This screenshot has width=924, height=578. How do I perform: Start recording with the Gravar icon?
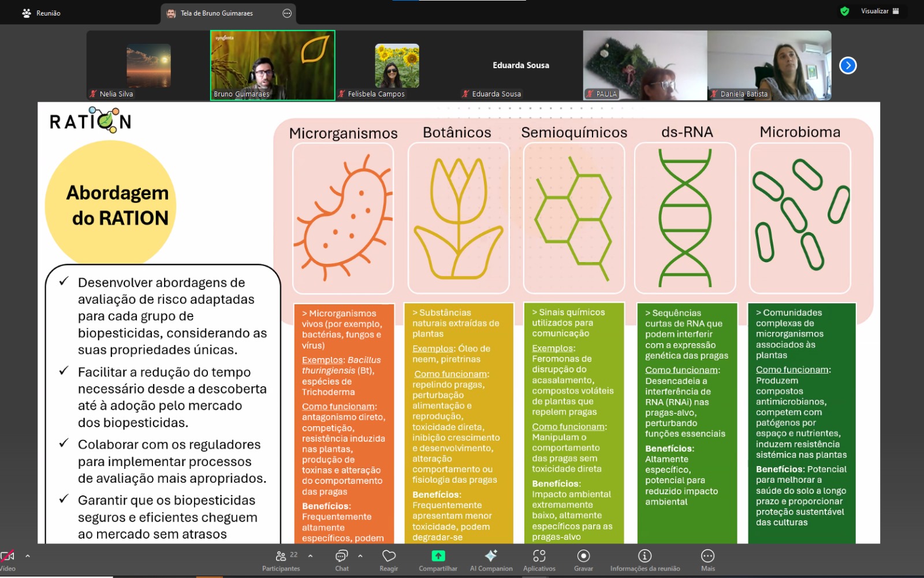click(583, 556)
